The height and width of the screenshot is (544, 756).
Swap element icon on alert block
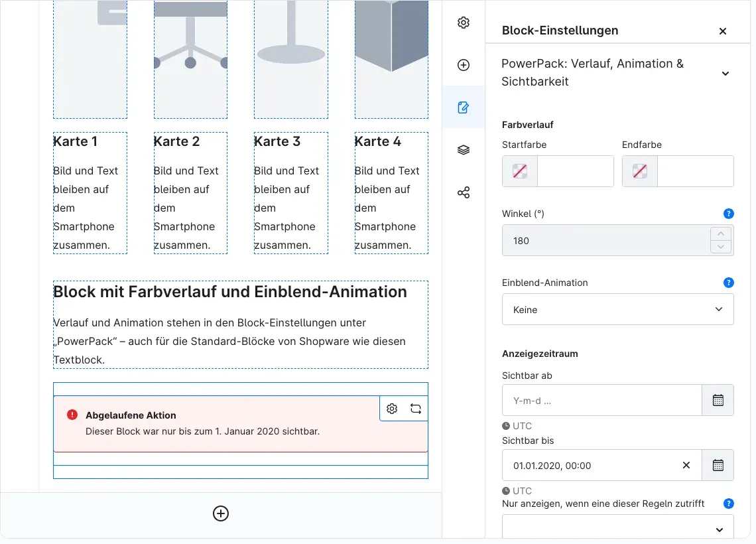pos(416,409)
